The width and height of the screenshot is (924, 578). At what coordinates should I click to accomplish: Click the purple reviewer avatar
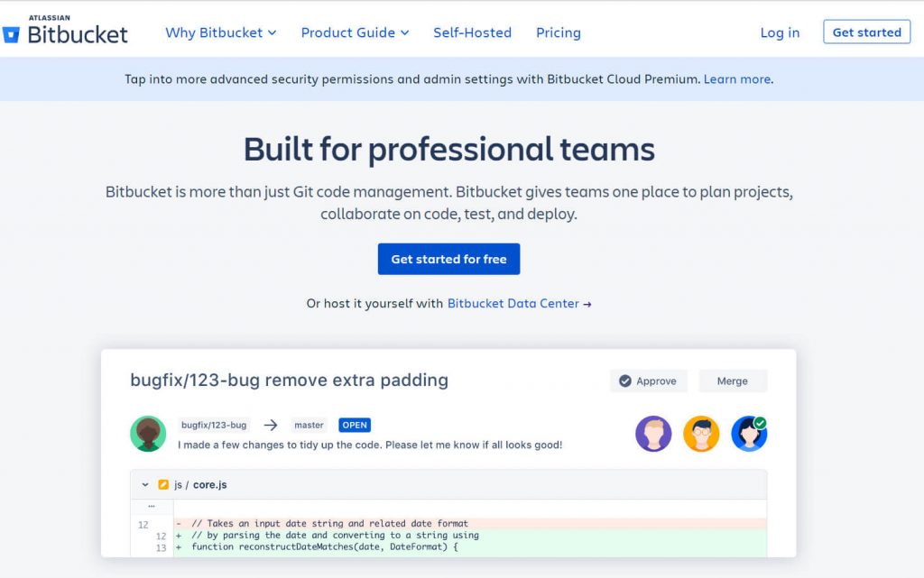click(653, 434)
